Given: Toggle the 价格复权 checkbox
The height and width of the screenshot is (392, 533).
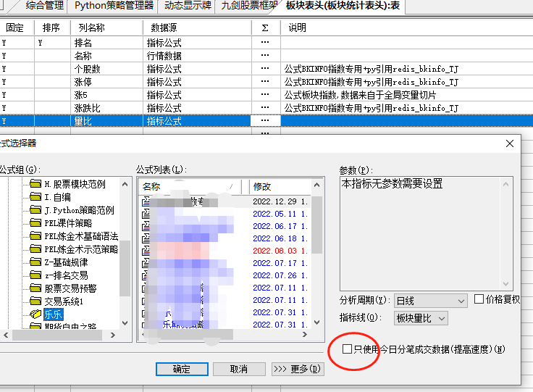Looking at the screenshot, I should click(479, 299).
